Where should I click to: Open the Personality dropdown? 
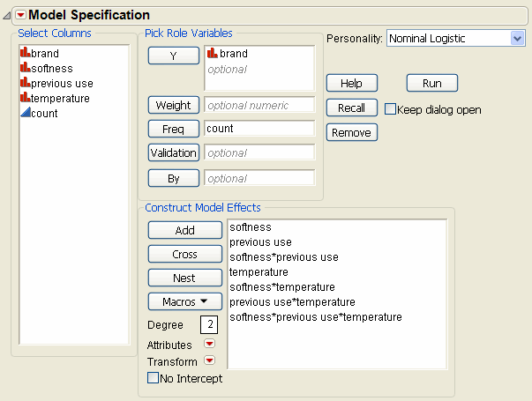pyautogui.click(x=516, y=39)
